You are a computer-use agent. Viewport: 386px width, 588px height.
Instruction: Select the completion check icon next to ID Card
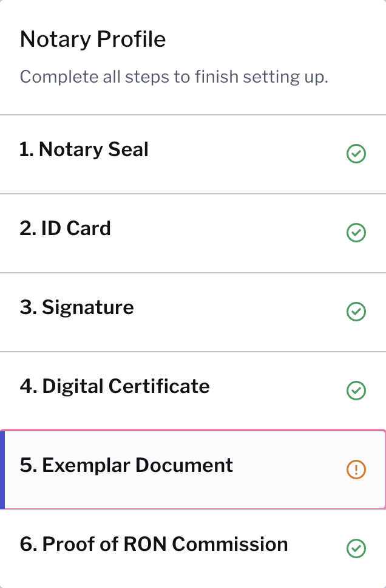tap(356, 233)
